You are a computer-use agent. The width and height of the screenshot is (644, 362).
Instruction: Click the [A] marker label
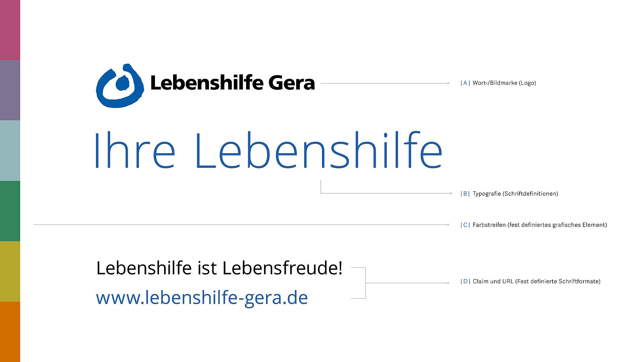click(x=465, y=83)
